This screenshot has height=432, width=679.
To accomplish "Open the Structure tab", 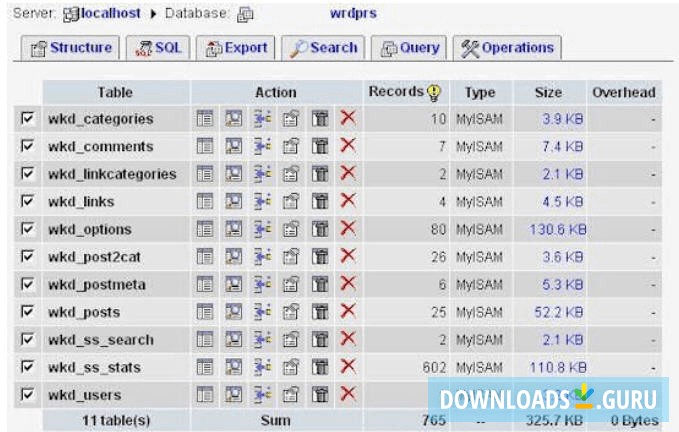I will 71,48.
